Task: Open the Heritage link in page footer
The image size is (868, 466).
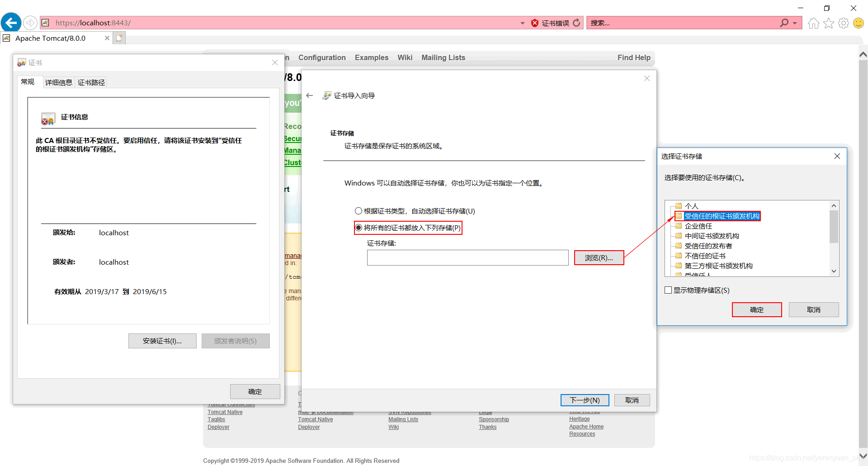Action: 579,419
